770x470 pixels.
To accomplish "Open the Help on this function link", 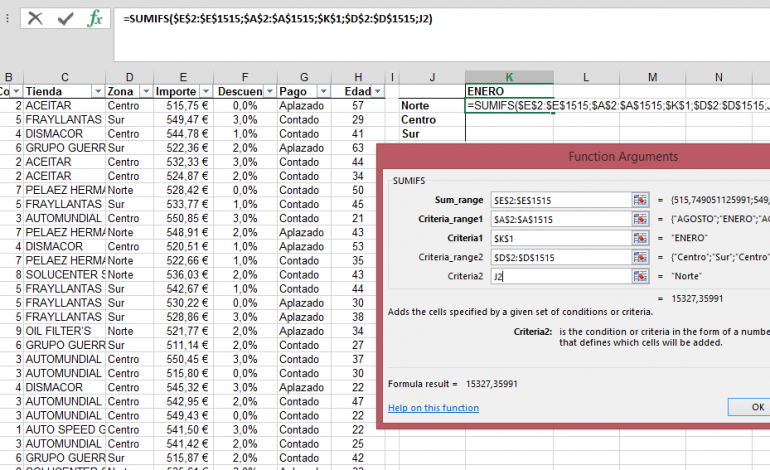I will pyautogui.click(x=433, y=408).
